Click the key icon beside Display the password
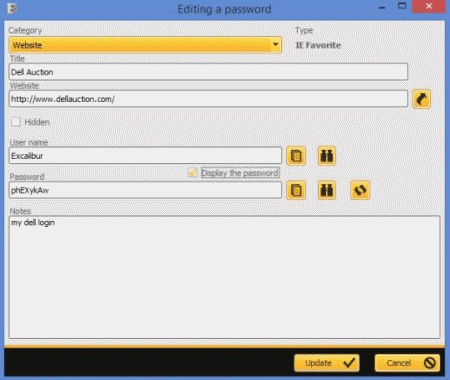The height and width of the screenshot is (380, 450). (x=193, y=173)
